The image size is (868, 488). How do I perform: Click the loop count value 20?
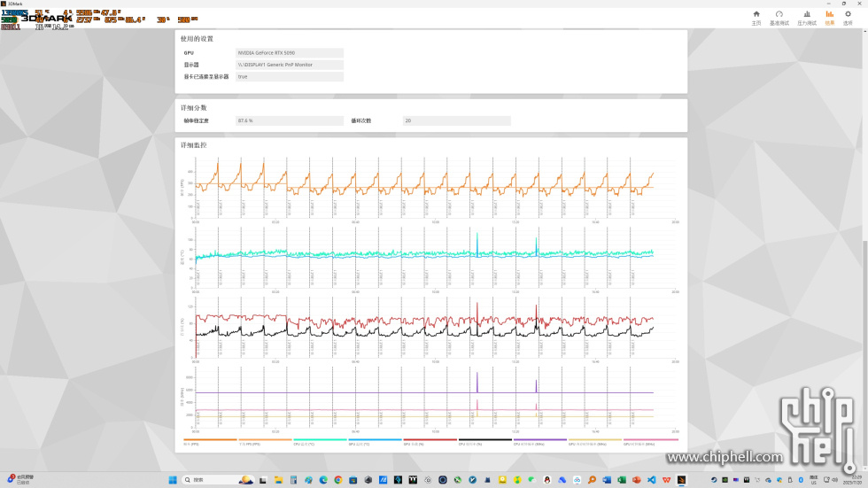(457, 120)
